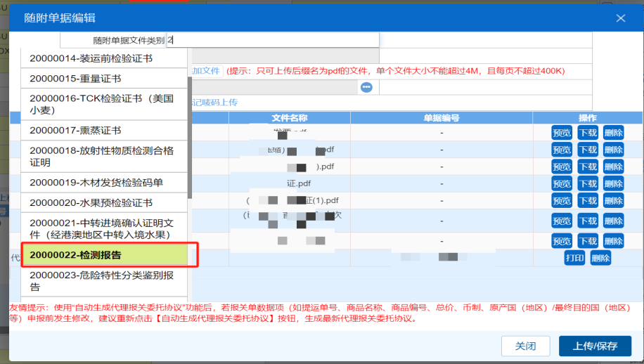Close the 随附单据编辑 dialog with X
The image size is (644, 364).
click(x=620, y=18)
